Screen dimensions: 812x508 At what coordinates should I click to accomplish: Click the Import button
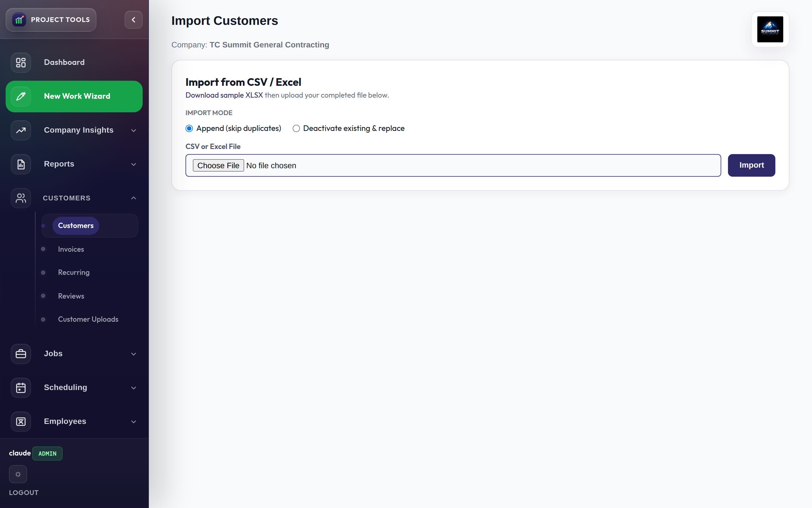point(751,165)
